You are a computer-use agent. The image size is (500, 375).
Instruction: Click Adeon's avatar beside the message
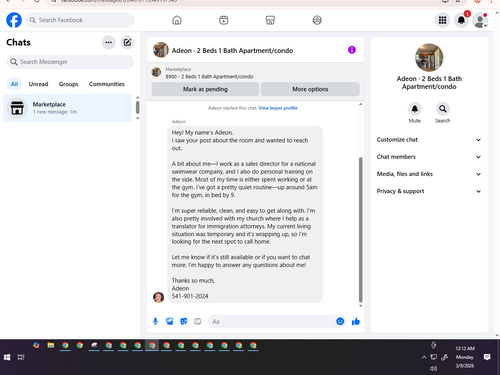158,297
